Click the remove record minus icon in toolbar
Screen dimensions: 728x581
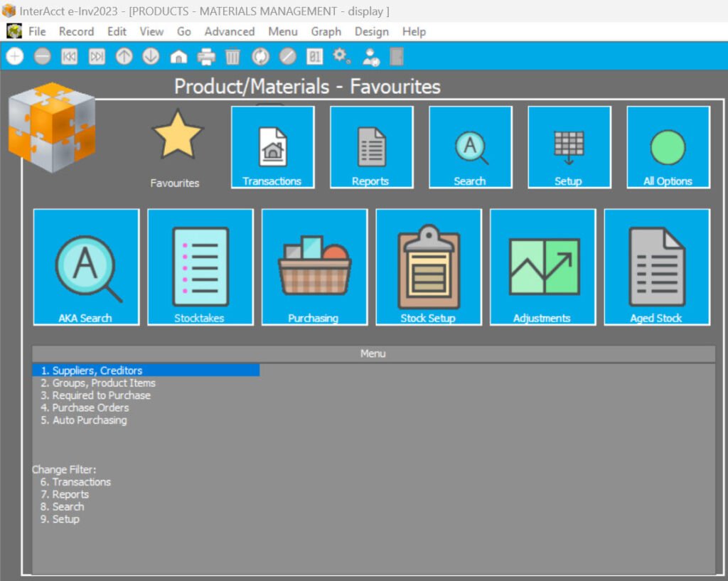(42, 57)
